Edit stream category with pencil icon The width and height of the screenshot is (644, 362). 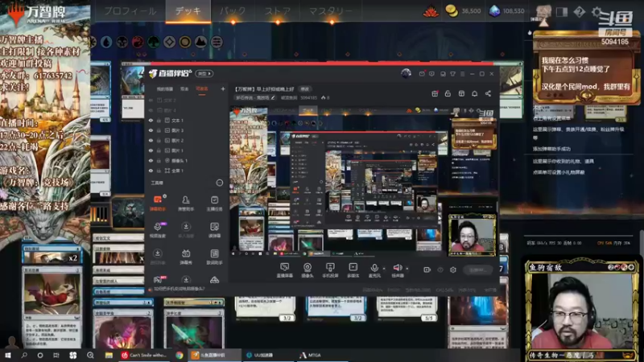tap(273, 97)
